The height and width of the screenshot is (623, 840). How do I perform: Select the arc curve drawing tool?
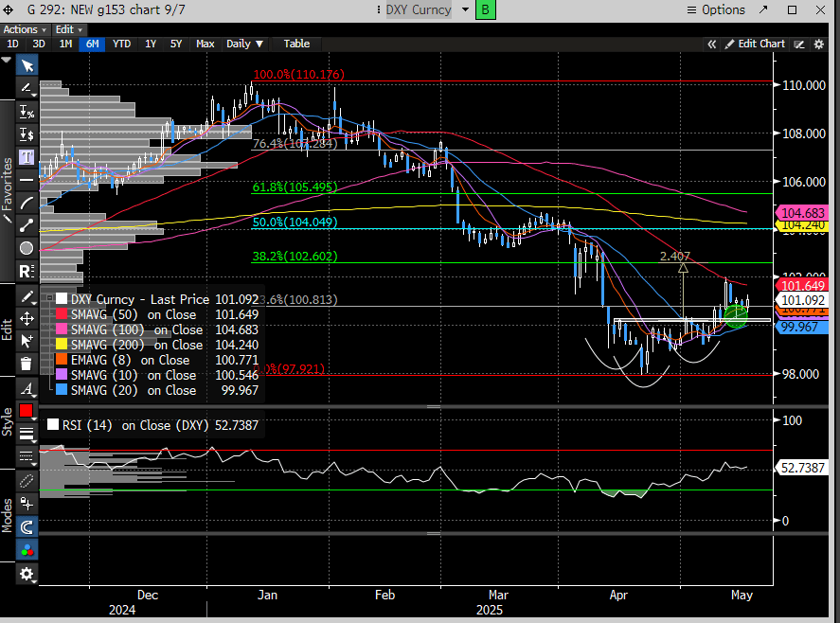click(x=27, y=203)
